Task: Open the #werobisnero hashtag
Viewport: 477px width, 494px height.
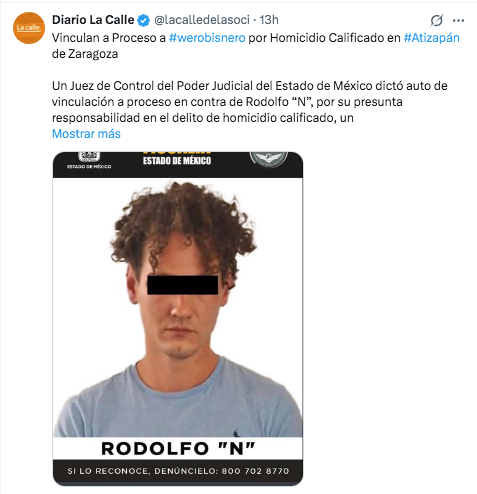Action: coord(207,38)
